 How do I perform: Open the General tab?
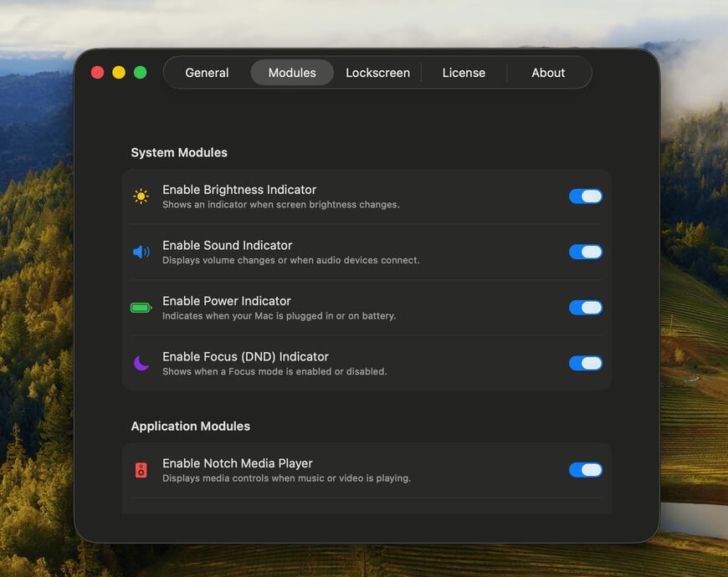coord(207,73)
